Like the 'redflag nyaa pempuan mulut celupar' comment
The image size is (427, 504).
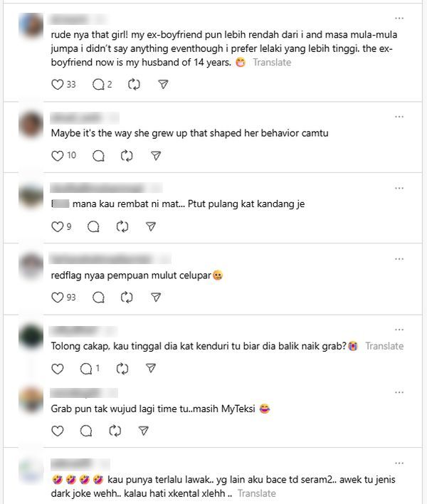58,298
